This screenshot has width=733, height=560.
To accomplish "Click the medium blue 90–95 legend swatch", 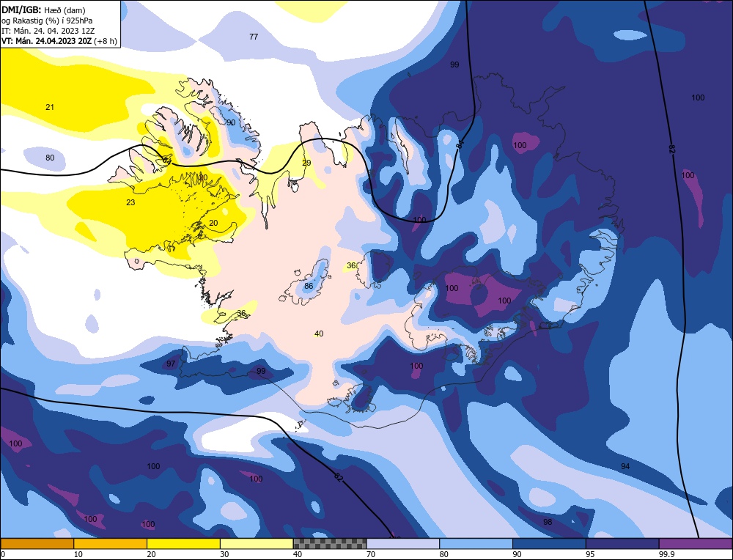I will click(549, 543).
